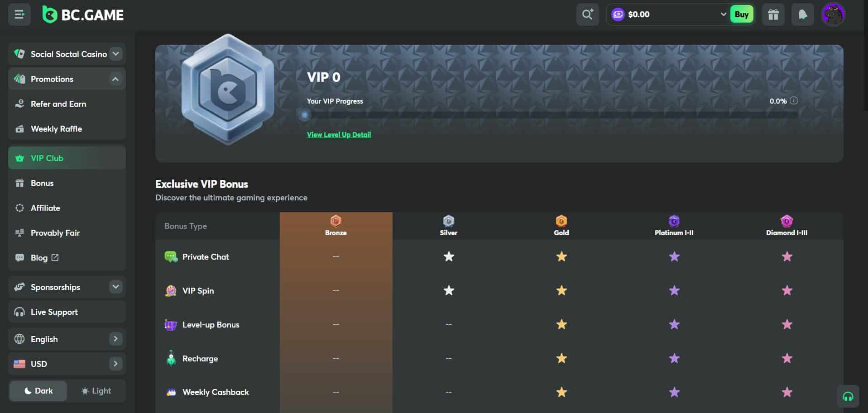Click the Exclusive VIP Bonus heading
The width and height of the screenshot is (868, 413).
(201, 184)
